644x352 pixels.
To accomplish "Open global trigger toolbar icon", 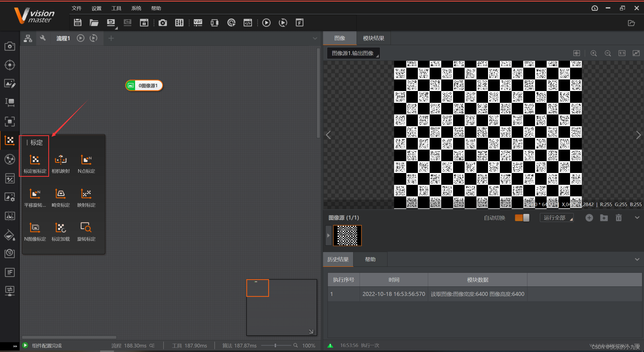I will click(x=231, y=23).
